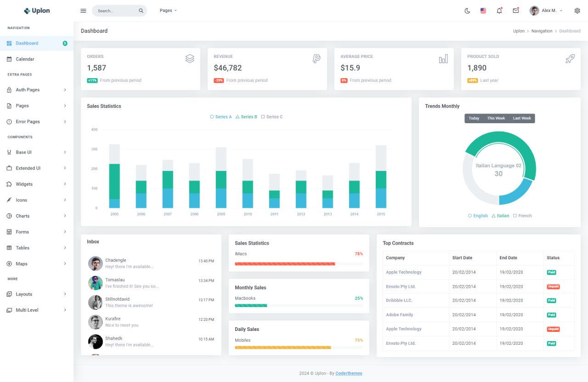Image resolution: width=588 pixels, height=382 pixels.
Task: Click the layers icon on Orders card
Action: coord(190,59)
